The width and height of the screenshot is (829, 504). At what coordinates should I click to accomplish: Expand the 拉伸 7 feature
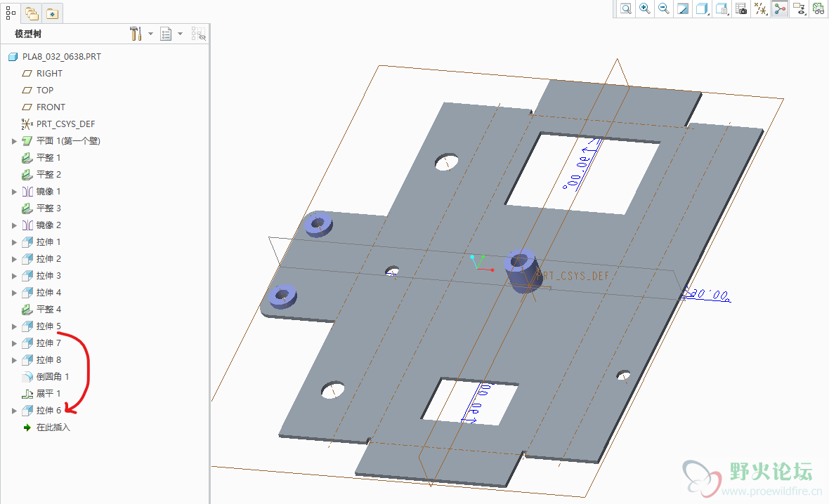(x=14, y=343)
